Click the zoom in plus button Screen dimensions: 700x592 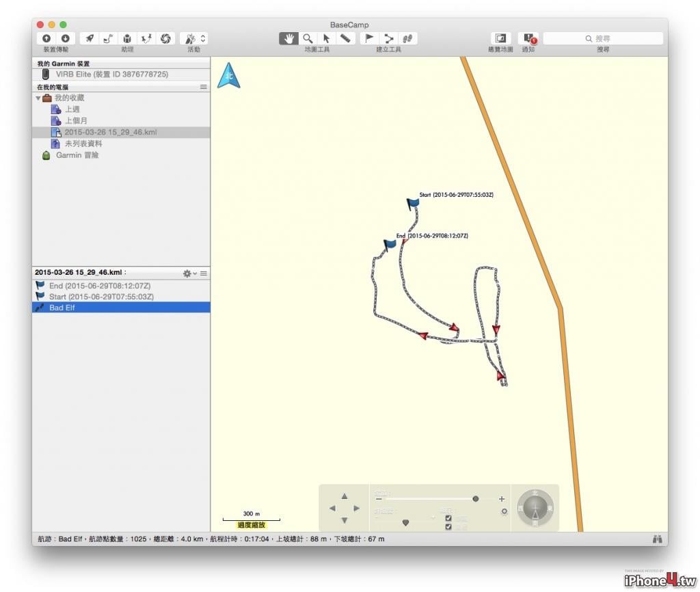(502, 499)
